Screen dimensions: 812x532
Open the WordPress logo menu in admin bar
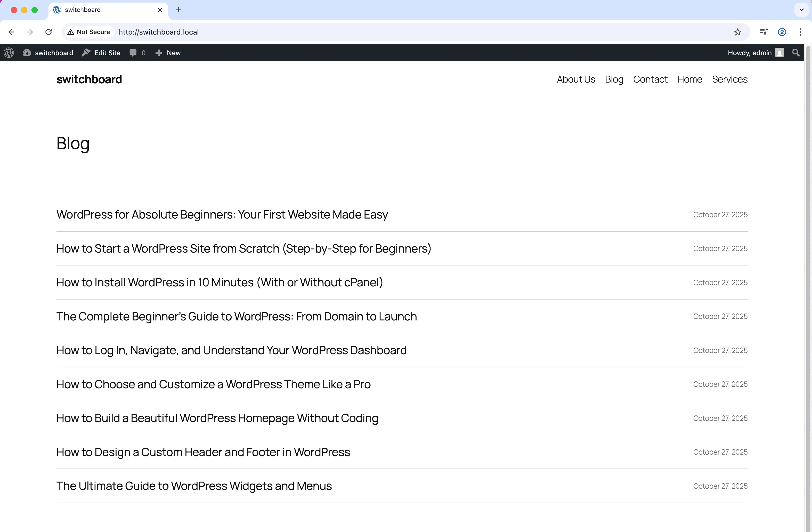tap(9, 53)
